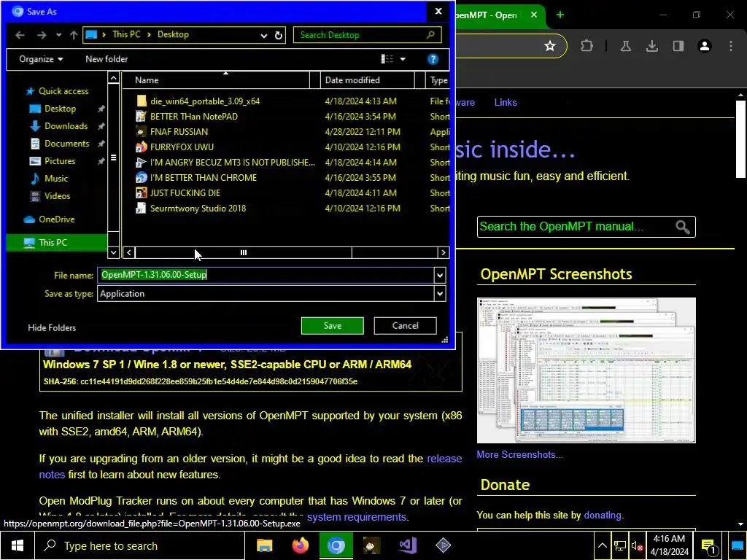Open OpenMPT screenshot thumbnail
Image resolution: width=747 pixels, height=560 pixels.
[x=586, y=370]
